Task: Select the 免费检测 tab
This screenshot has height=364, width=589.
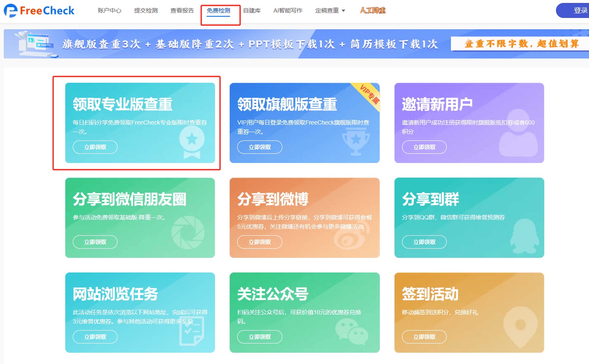Action: (x=218, y=10)
